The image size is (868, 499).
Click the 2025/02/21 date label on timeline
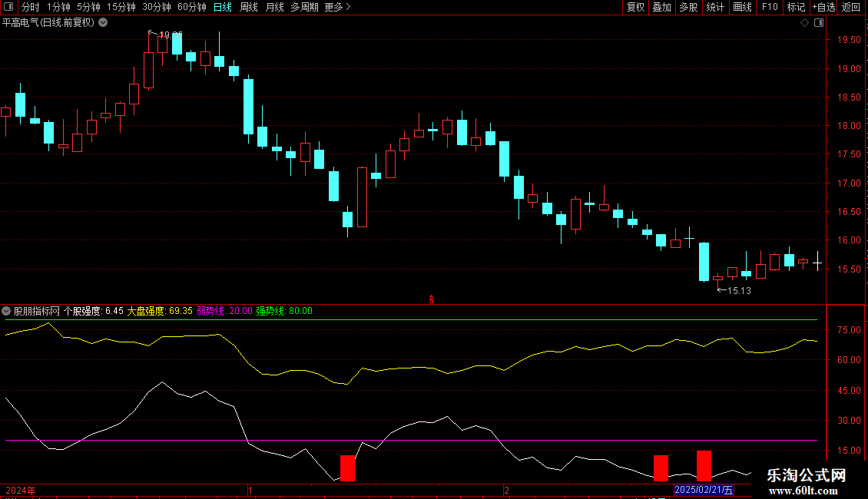click(704, 490)
